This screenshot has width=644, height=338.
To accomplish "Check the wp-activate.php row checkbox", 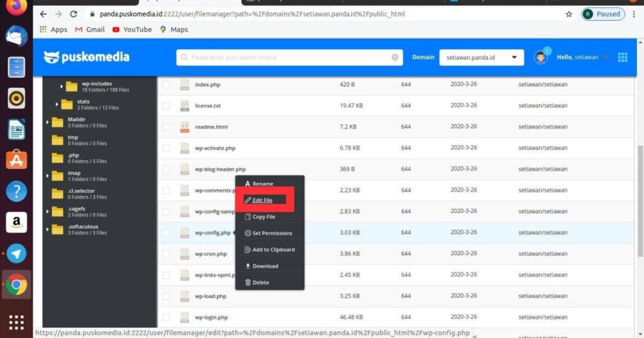I will pyautogui.click(x=166, y=148).
